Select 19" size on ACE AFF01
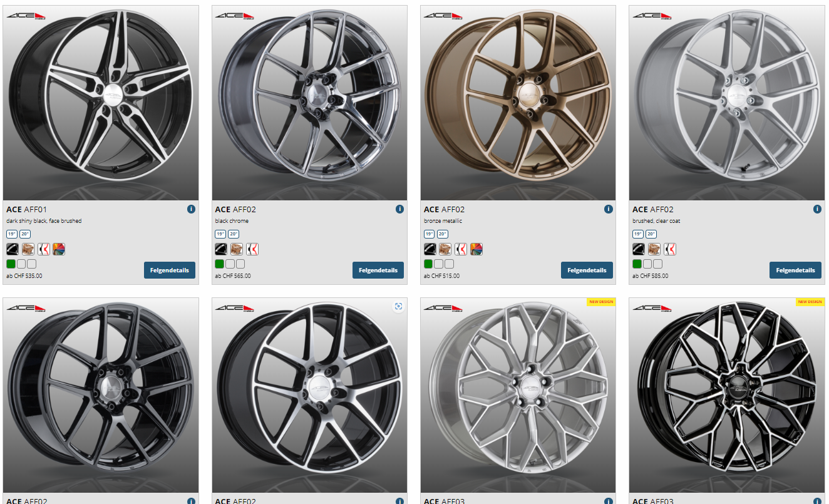Image resolution: width=829 pixels, height=504 pixels. tap(12, 234)
